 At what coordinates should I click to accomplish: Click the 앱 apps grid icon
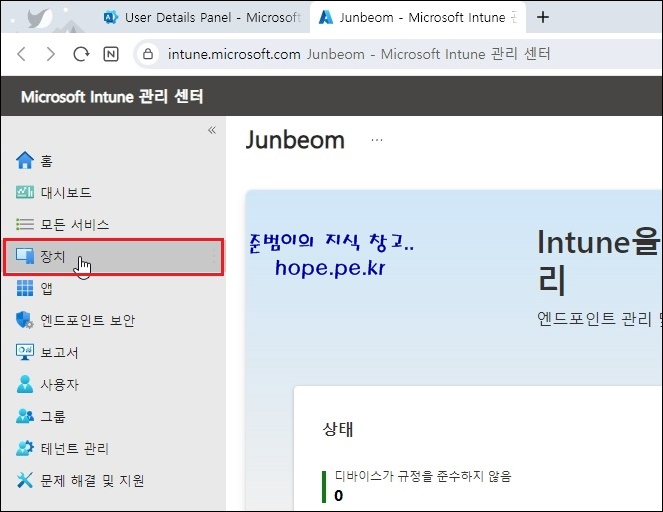[x=25, y=288]
